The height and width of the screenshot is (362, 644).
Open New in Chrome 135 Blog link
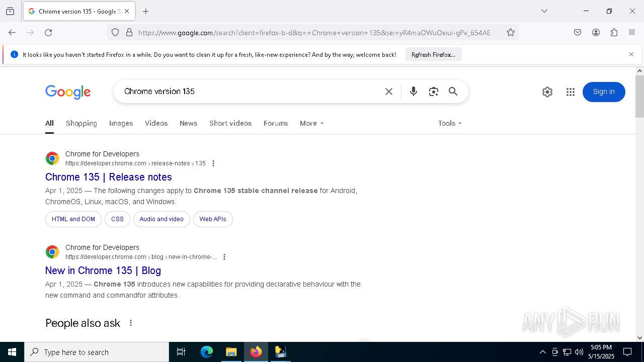click(x=103, y=270)
